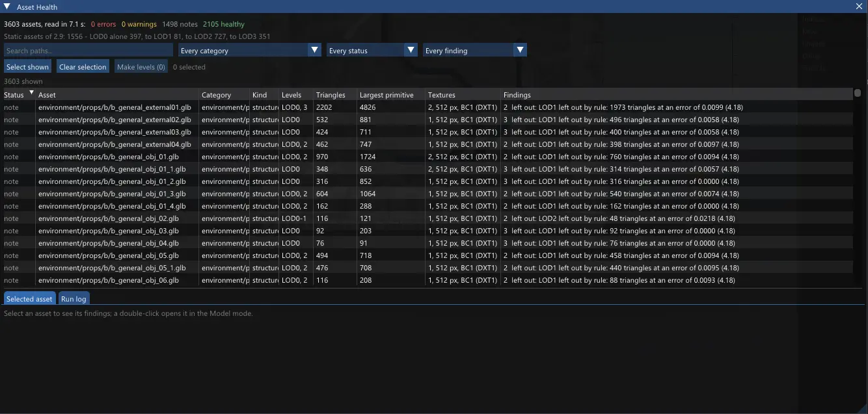The width and height of the screenshot is (868, 414).
Task: Select the b_general_obj_01_4.glb asset row
Action: (427, 206)
